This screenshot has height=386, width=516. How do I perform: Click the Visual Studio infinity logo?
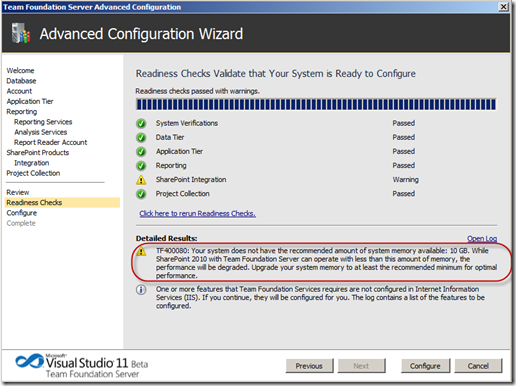point(29,361)
